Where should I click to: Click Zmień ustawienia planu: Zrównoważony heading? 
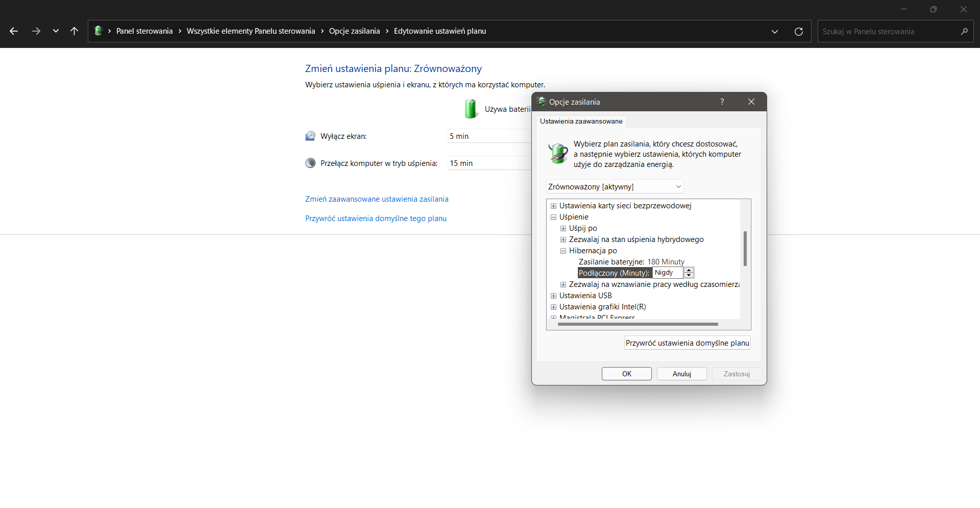(394, 68)
